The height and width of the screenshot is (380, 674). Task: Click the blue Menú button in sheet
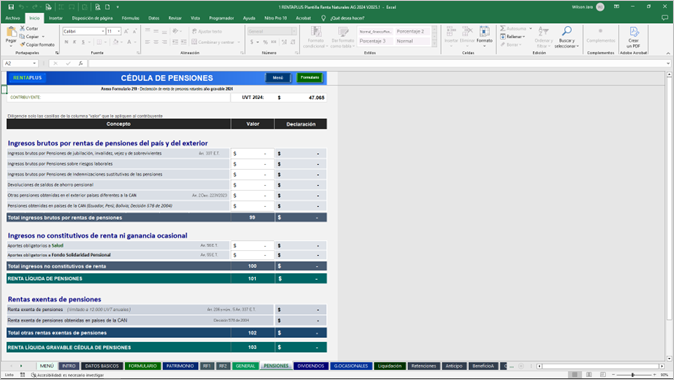[x=278, y=78]
